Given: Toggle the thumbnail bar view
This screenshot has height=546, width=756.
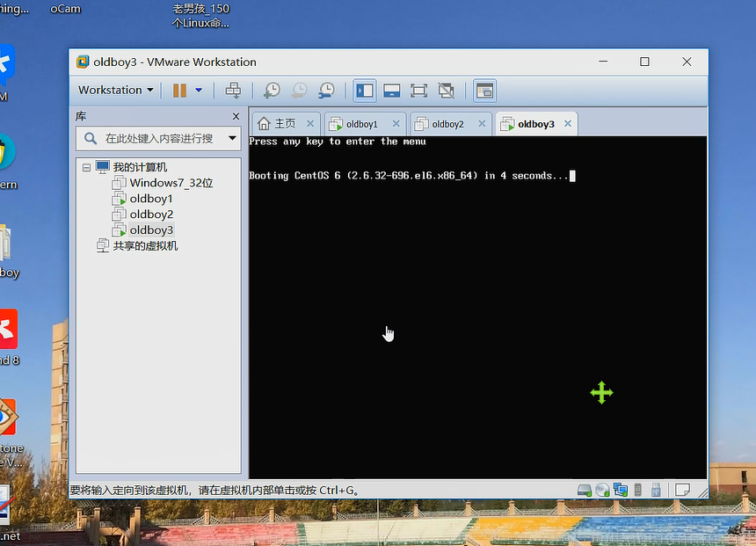Looking at the screenshot, I should click(391, 91).
